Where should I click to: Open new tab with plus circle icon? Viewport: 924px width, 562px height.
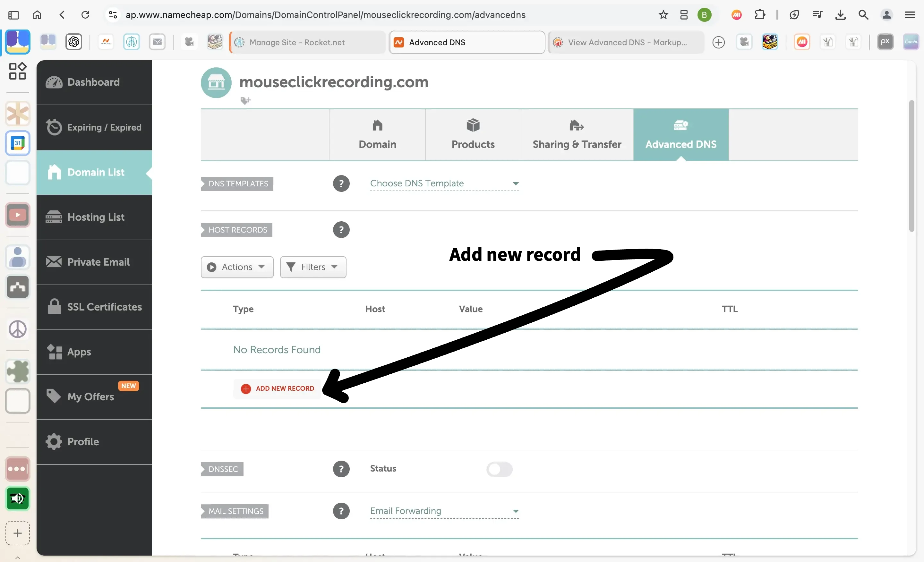pos(718,42)
